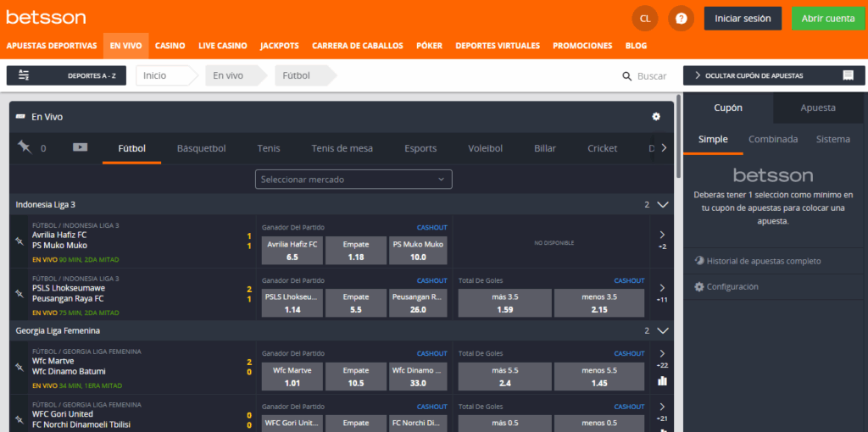Viewport: 868px width, 432px height.
Task: Click the live video stream icon
Action: (x=81, y=147)
